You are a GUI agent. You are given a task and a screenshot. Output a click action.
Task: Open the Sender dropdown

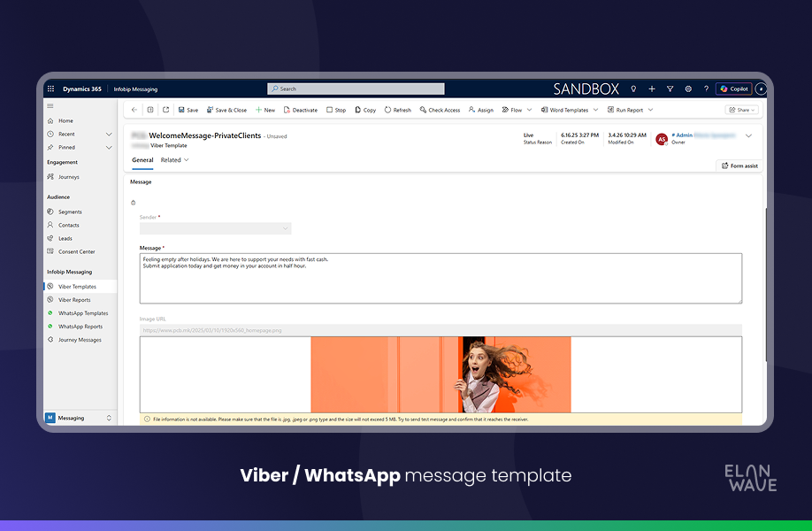(x=216, y=228)
